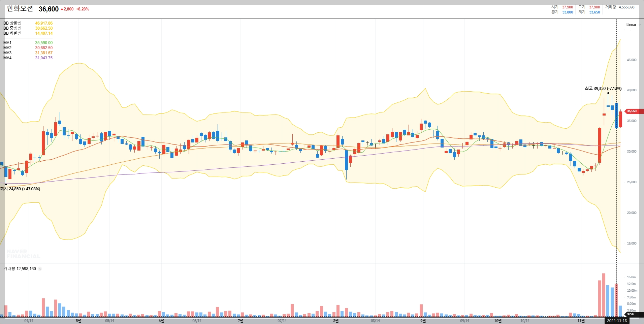Click the 2024-11-13 crosshair date label
Image resolution: width=644 pixels, height=324 pixels.
click(617, 321)
